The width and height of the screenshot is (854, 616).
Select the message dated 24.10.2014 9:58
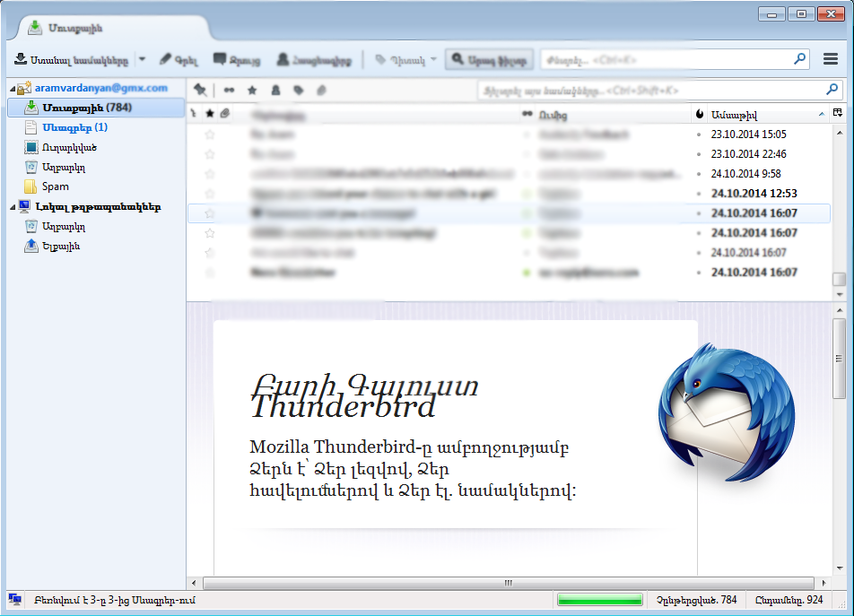point(509,174)
